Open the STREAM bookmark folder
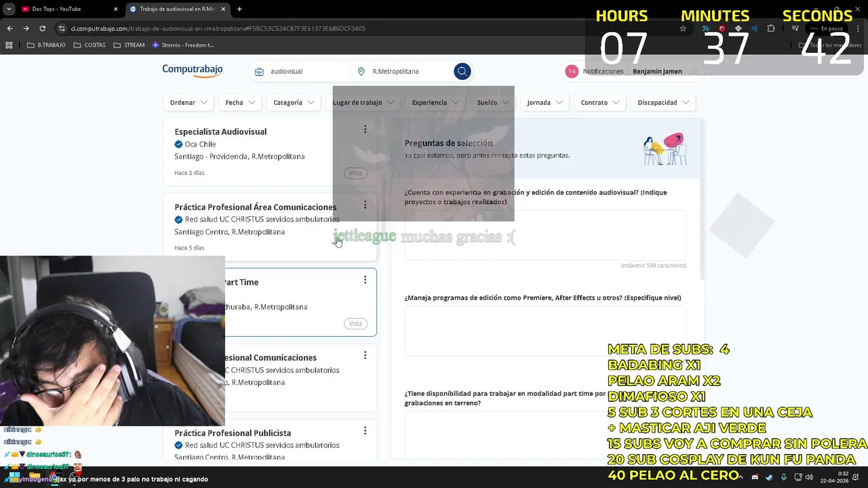This screenshot has height=488, width=868. pos(129,45)
